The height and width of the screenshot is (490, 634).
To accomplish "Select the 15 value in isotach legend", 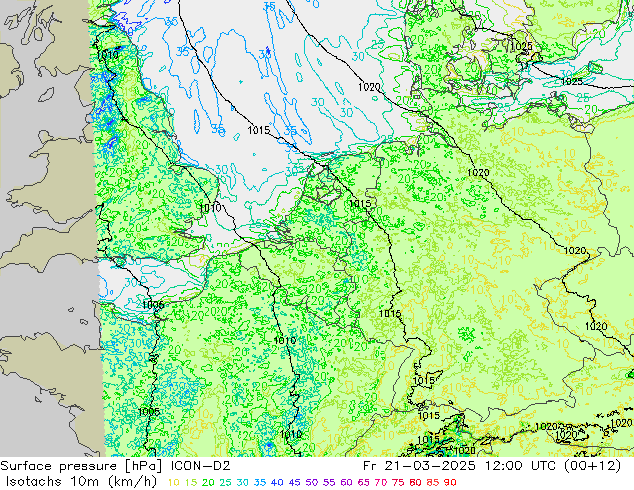I will [x=190, y=482].
